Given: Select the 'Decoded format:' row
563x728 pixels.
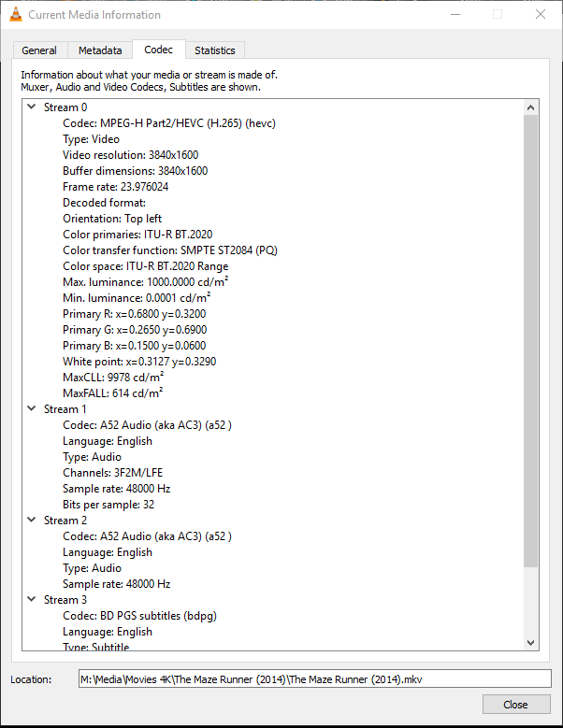Looking at the screenshot, I should point(104,203).
